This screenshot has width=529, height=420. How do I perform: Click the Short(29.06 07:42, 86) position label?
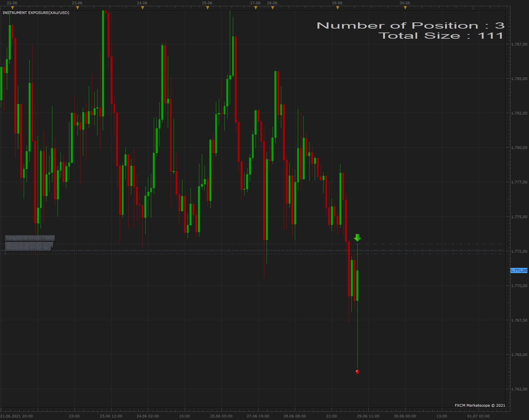click(x=28, y=248)
